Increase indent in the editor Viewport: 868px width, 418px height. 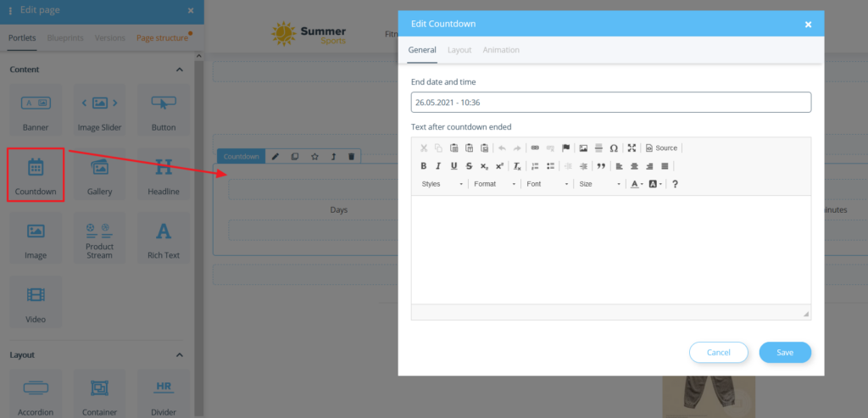point(583,165)
